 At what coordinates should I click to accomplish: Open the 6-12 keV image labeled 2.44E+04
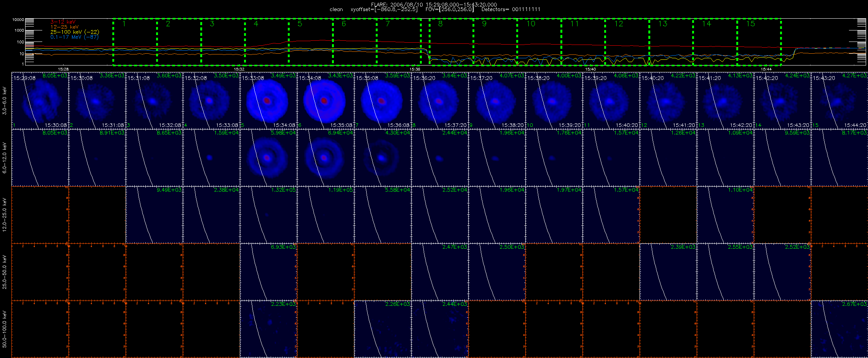440,158
